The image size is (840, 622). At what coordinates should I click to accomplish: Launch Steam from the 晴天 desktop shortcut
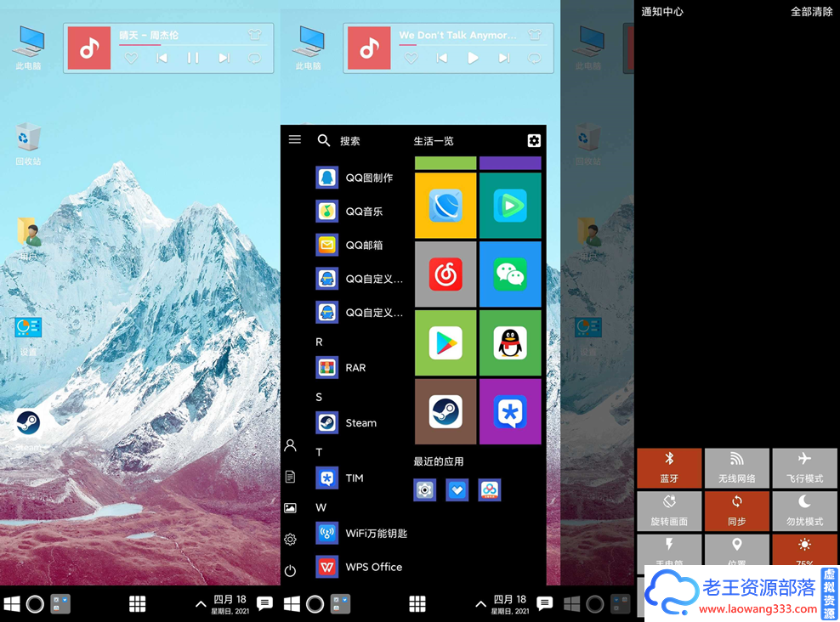tap(28, 430)
